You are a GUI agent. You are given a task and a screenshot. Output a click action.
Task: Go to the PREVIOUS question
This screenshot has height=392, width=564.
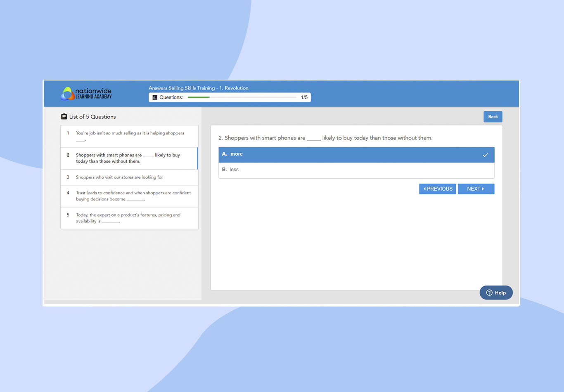[x=437, y=189]
